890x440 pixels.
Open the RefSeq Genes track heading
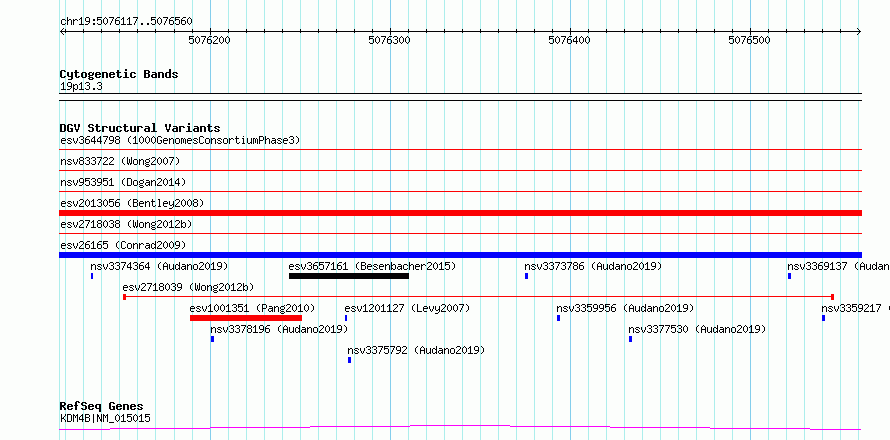(101, 407)
